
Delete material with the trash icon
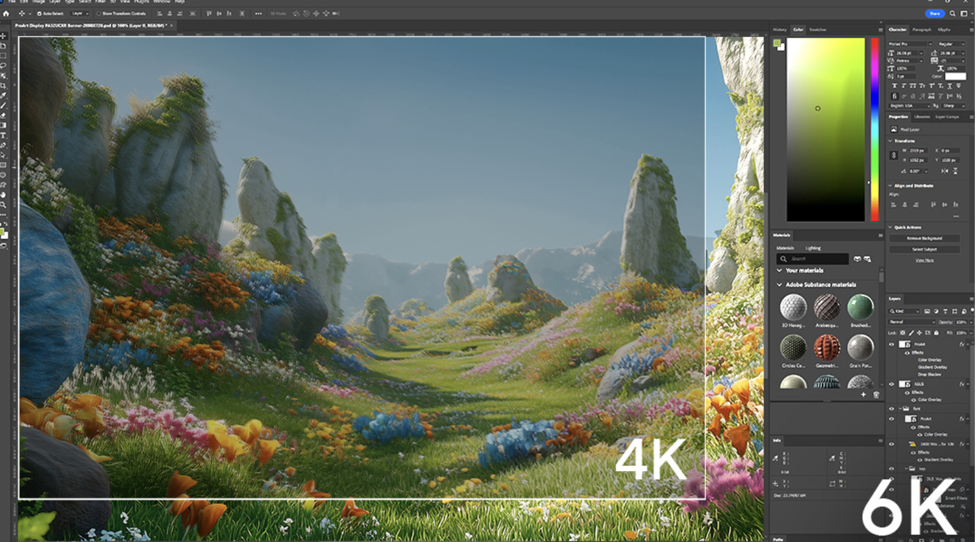pyautogui.click(x=876, y=395)
